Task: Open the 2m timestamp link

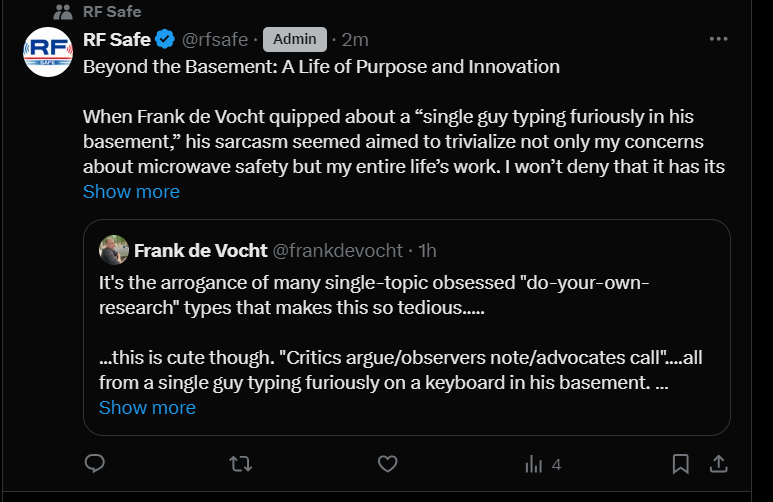Action: (355, 40)
